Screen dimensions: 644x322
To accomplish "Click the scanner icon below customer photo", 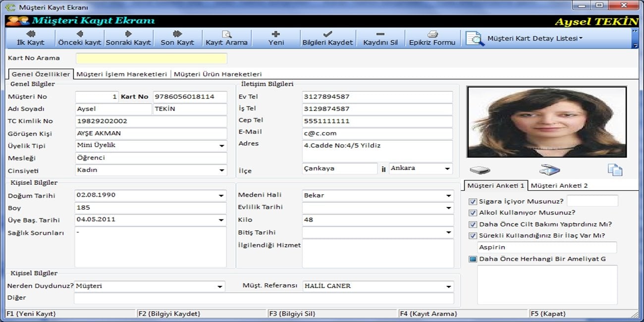I will click(x=549, y=170).
